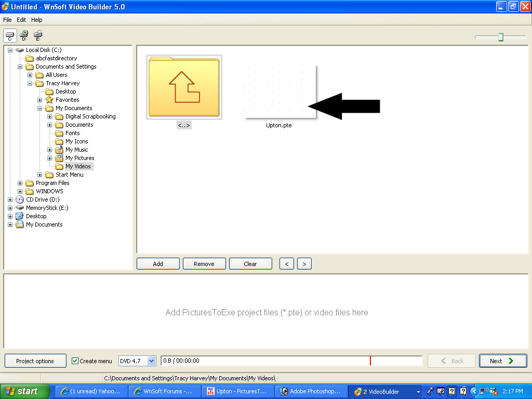Click the Add button
The width and height of the screenshot is (532, 399).
pyautogui.click(x=158, y=263)
